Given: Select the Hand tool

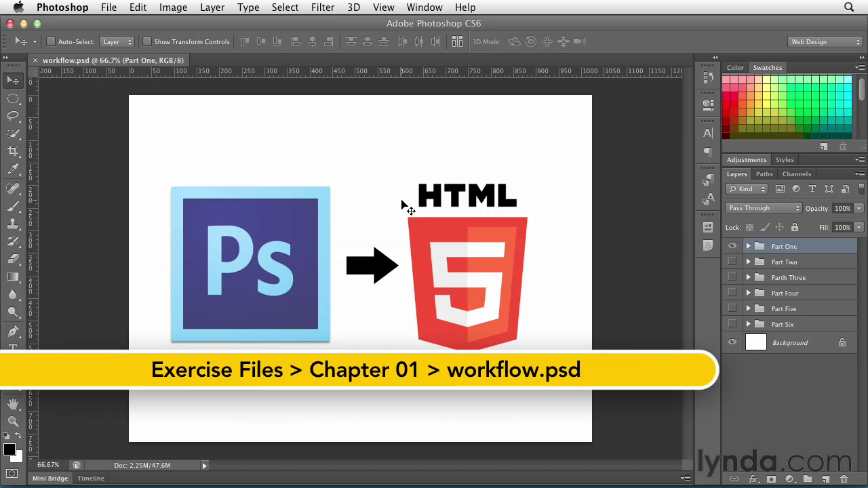Looking at the screenshot, I should pyautogui.click(x=13, y=404).
